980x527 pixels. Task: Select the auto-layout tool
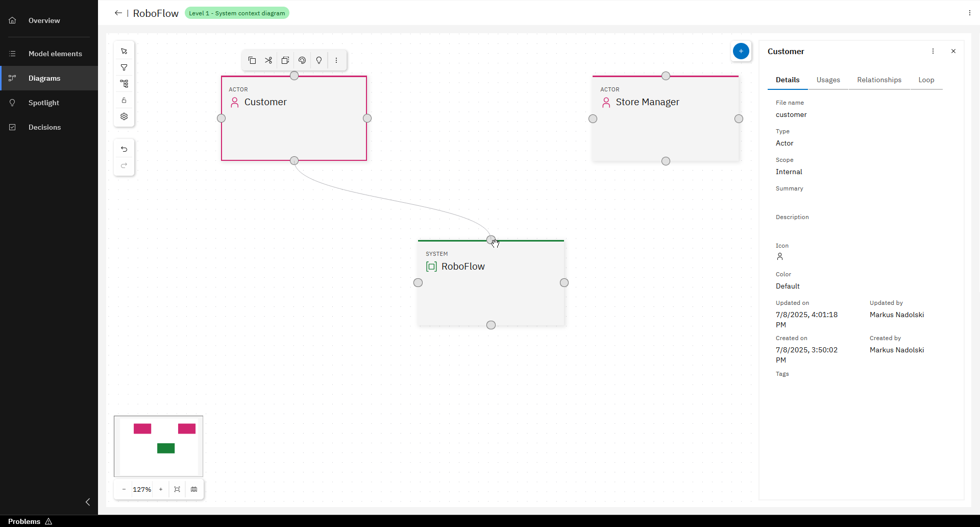124,83
